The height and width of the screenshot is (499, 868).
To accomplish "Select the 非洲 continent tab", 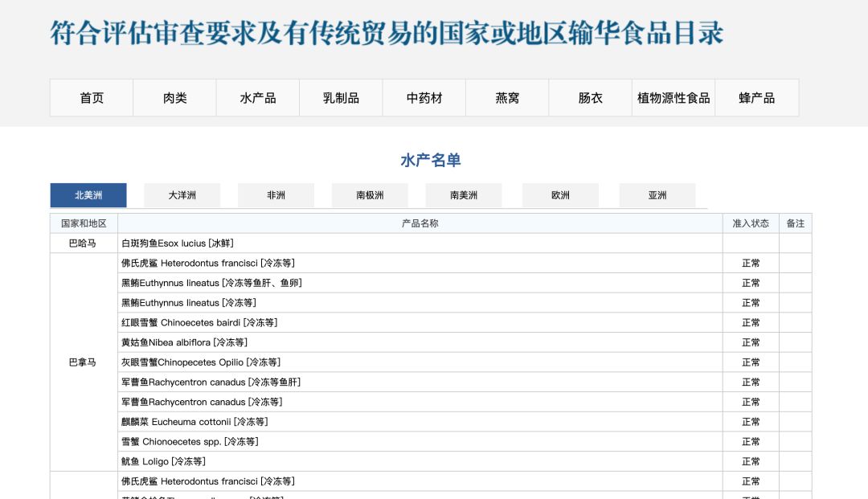I will [276, 195].
